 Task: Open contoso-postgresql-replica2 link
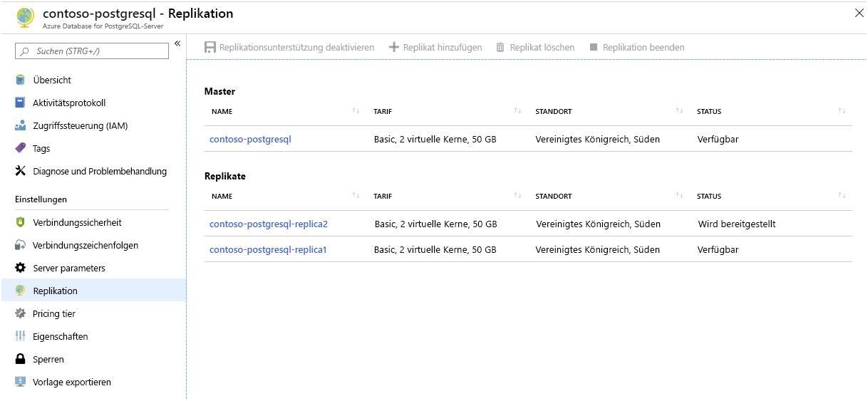click(269, 224)
